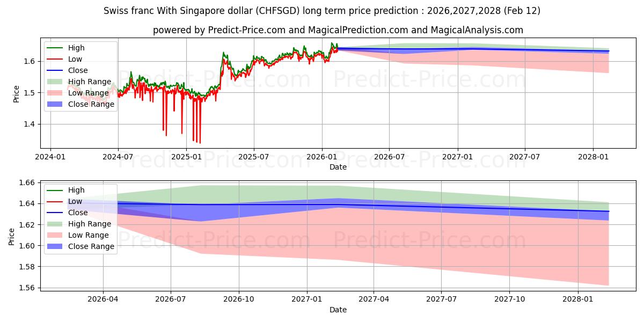Click the CHFSGD chart title text
The height and width of the screenshot is (322, 644).
point(321,11)
